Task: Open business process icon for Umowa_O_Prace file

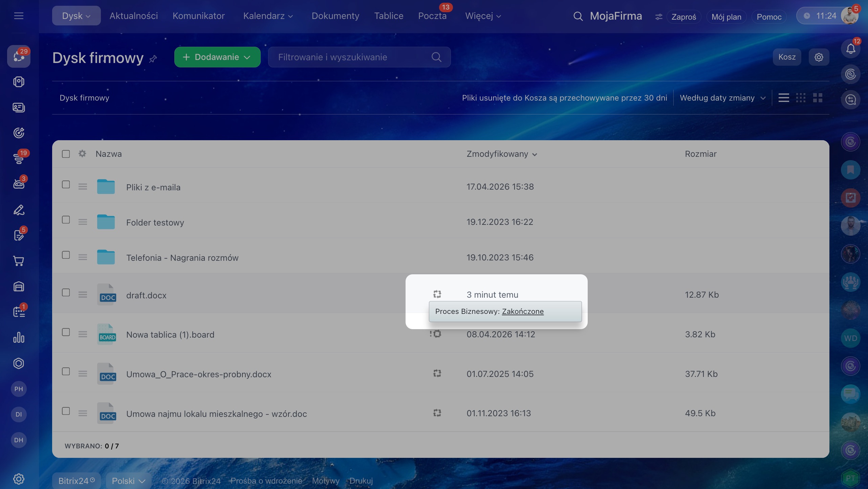Action: click(437, 374)
